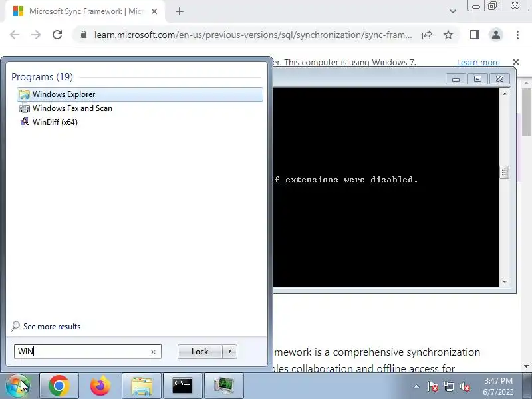
Task: Open the file explorer taskbar icon
Action: (x=142, y=386)
